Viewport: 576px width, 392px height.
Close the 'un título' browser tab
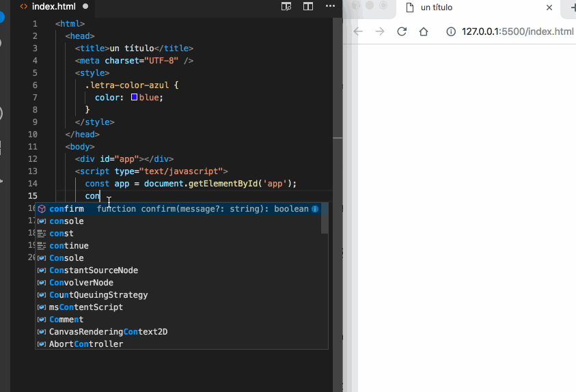(x=549, y=8)
